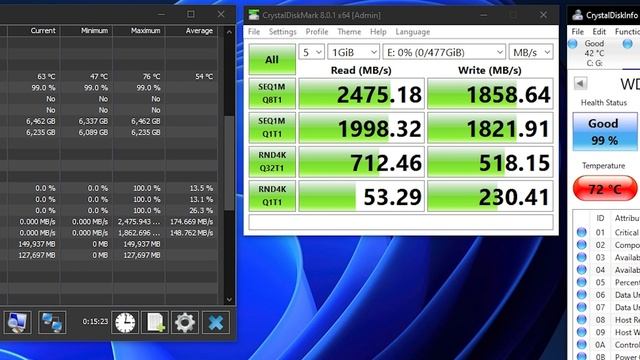Run the SEQ1M Q1T1 test button

(x=272, y=128)
